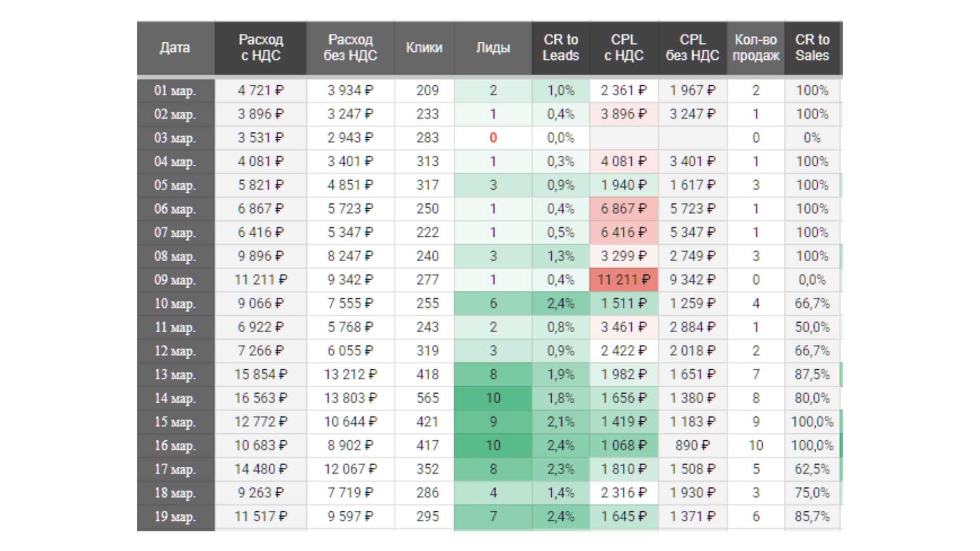980x551 pixels.
Task: Select the 09 мар. date row
Action: 175,280
